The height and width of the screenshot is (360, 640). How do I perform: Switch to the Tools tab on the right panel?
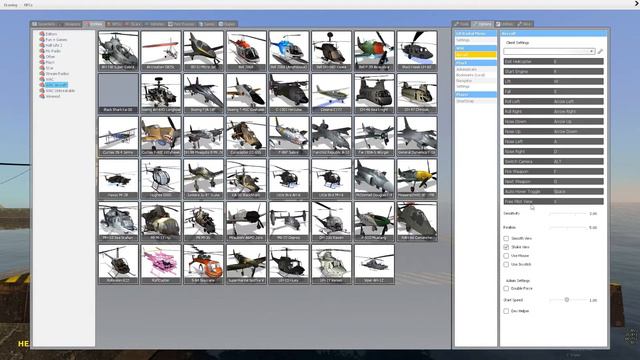(462, 24)
